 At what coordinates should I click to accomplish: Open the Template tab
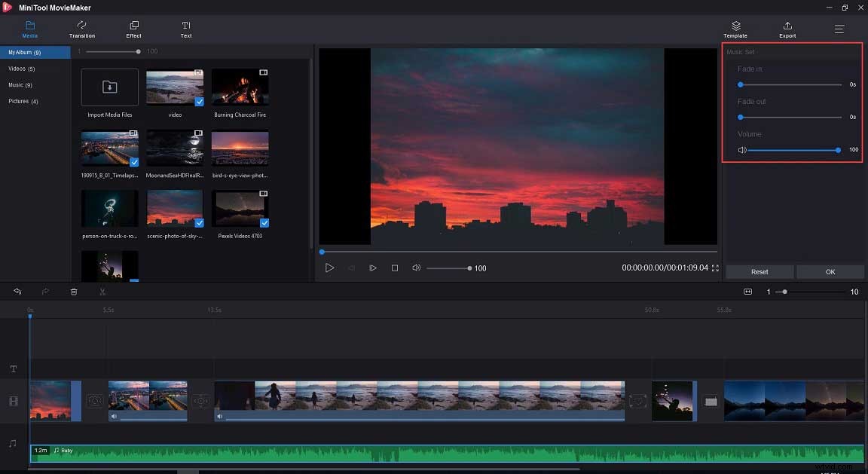[x=735, y=30]
